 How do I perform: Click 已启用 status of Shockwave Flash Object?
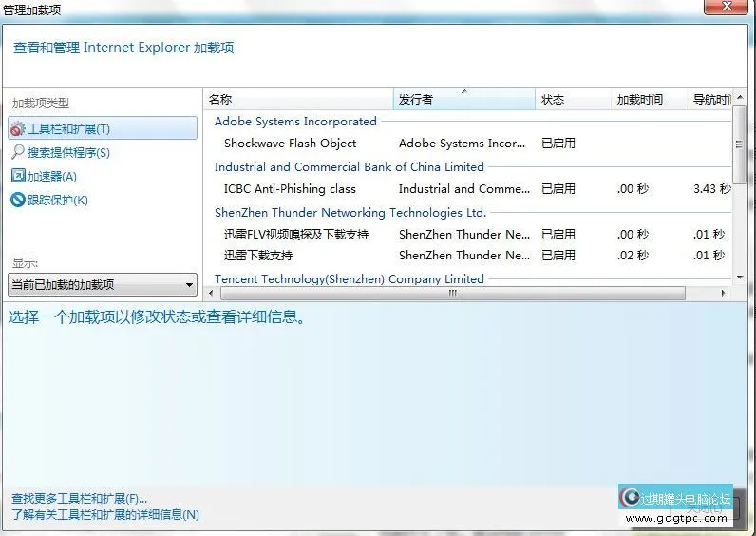click(x=558, y=144)
